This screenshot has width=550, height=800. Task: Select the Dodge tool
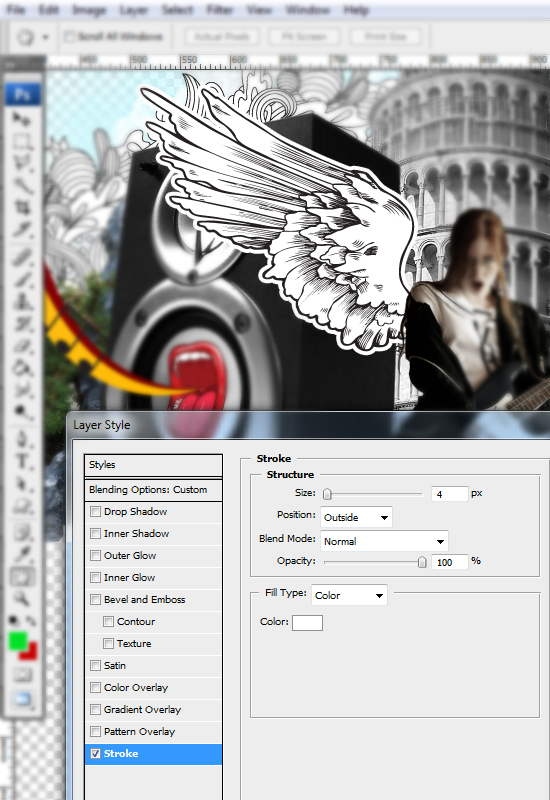point(21,411)
